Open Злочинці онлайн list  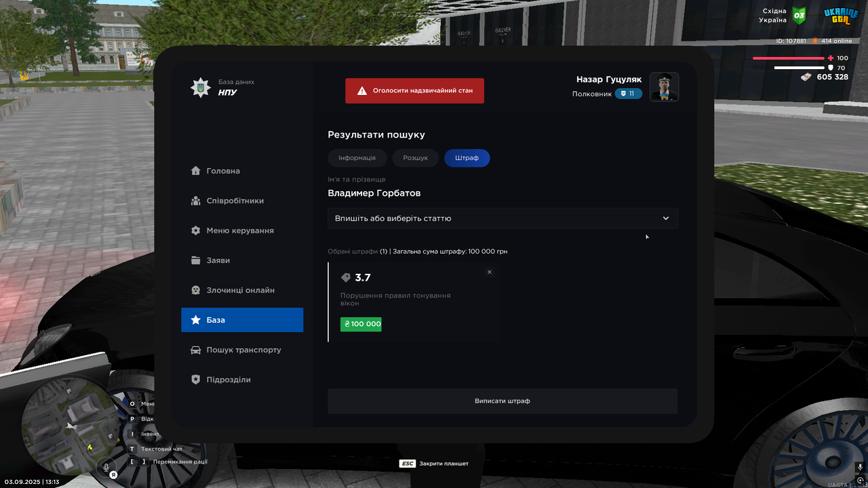coord(242,290)
